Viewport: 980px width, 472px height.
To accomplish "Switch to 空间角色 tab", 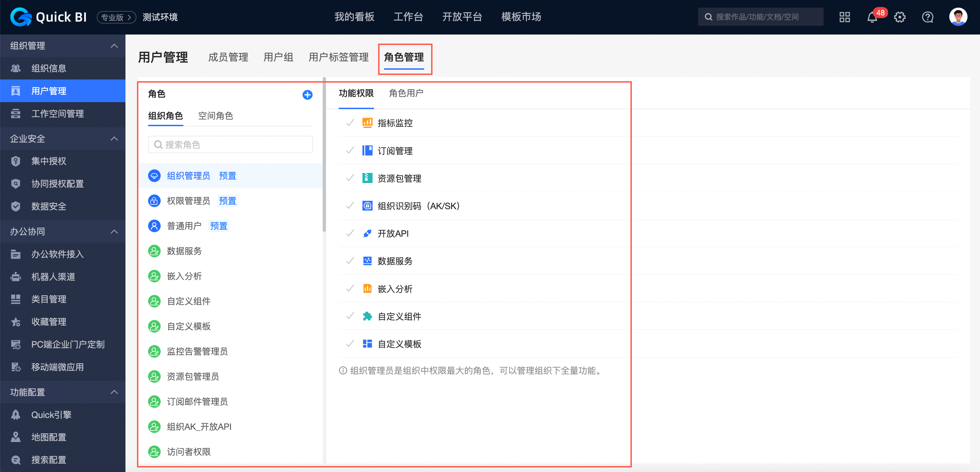I will coord(216,116).
